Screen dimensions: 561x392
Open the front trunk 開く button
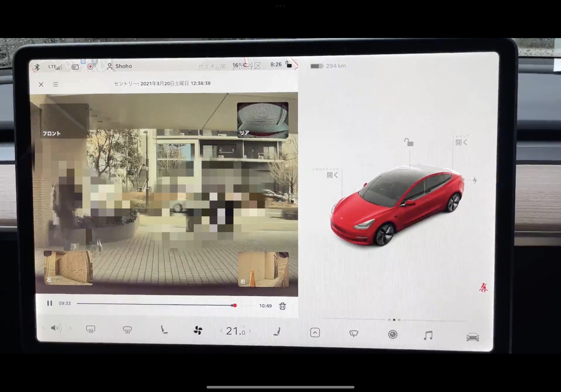332,175
